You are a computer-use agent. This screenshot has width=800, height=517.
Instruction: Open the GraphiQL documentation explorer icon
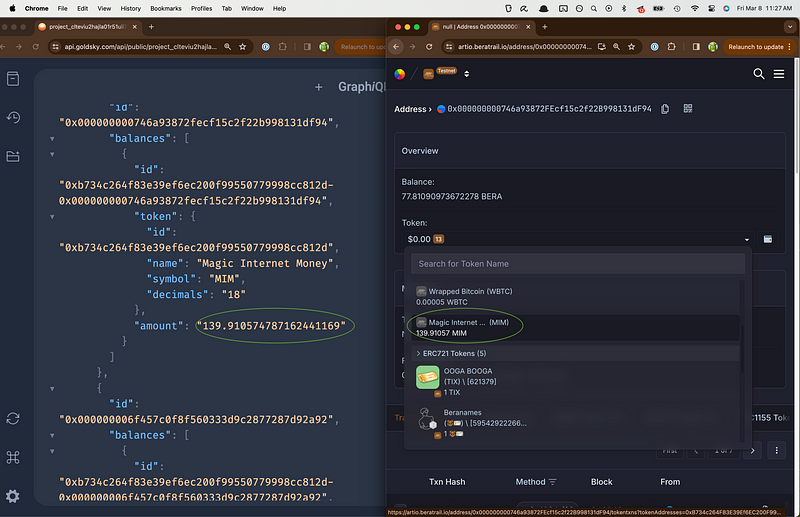(13, 79)
